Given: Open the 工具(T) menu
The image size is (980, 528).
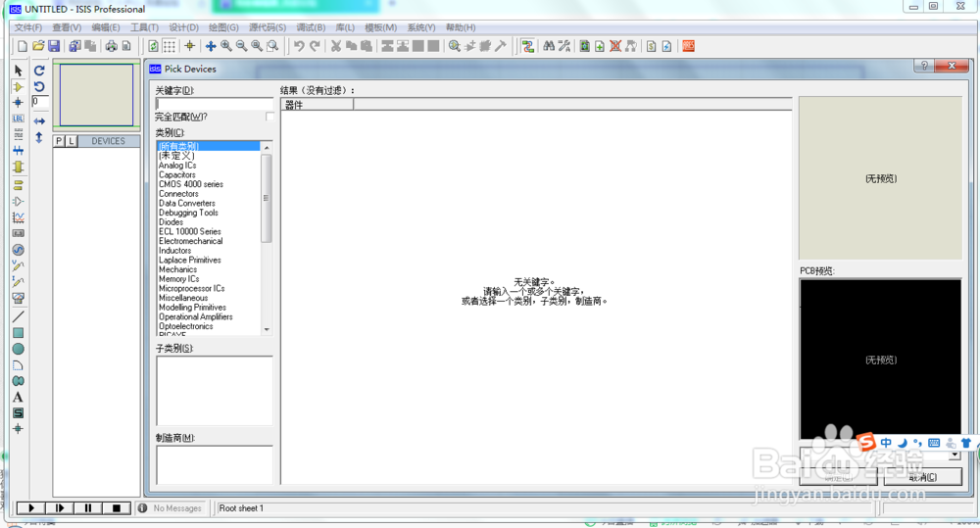Looking at the screenshot, I should click(x=144, y=27).
